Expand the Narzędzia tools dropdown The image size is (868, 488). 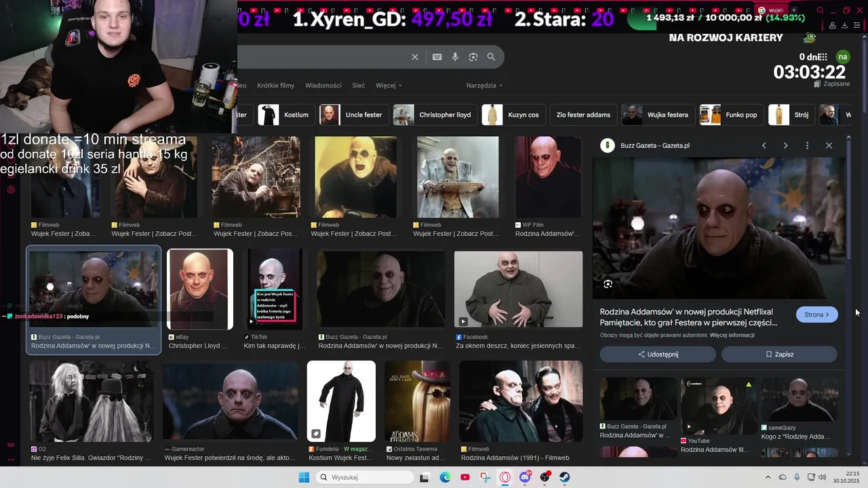[484, 85]
